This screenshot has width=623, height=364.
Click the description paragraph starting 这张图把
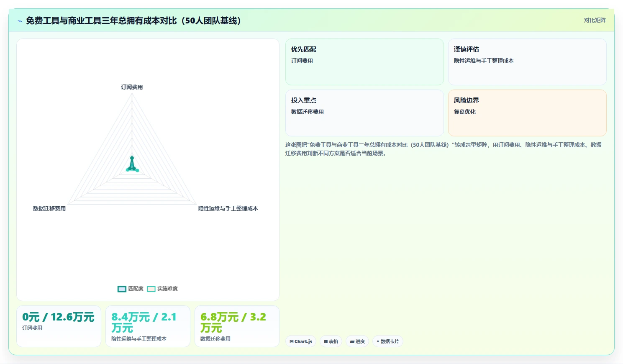[x=444, y=149]
